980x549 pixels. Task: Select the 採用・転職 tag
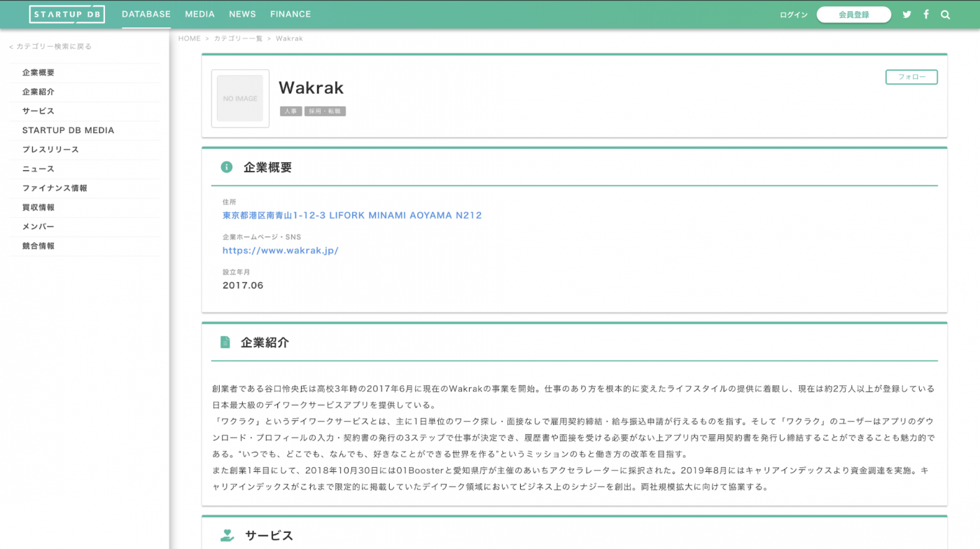(x=326, y=111)
